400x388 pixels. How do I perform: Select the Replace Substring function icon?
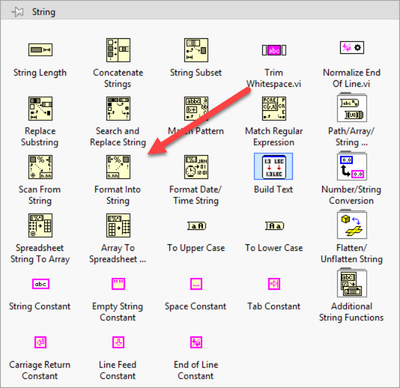pos(40,108)
